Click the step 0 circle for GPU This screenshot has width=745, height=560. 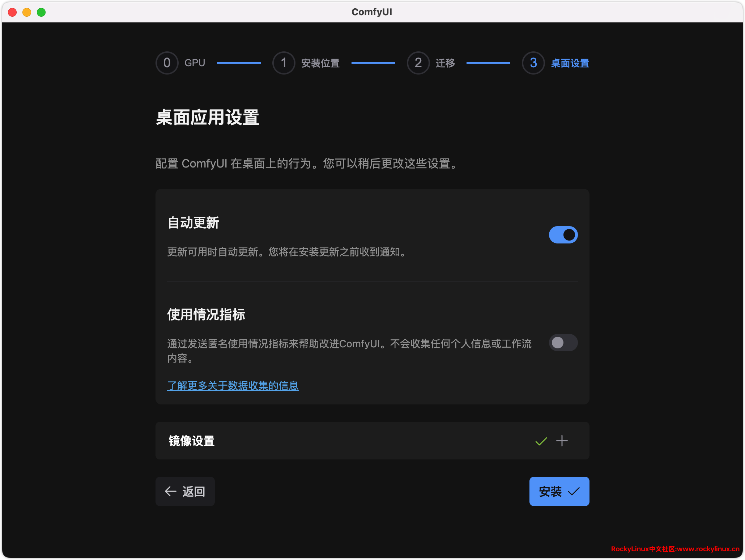tap(167, 63)
